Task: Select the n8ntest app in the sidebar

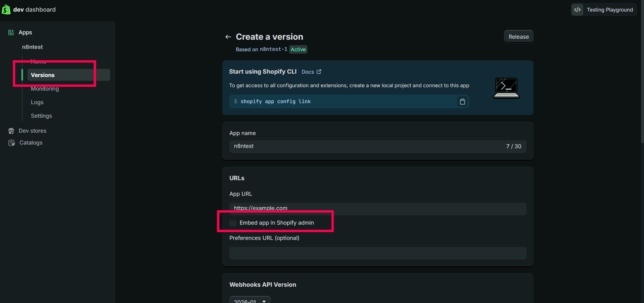Action: (33, 47)
